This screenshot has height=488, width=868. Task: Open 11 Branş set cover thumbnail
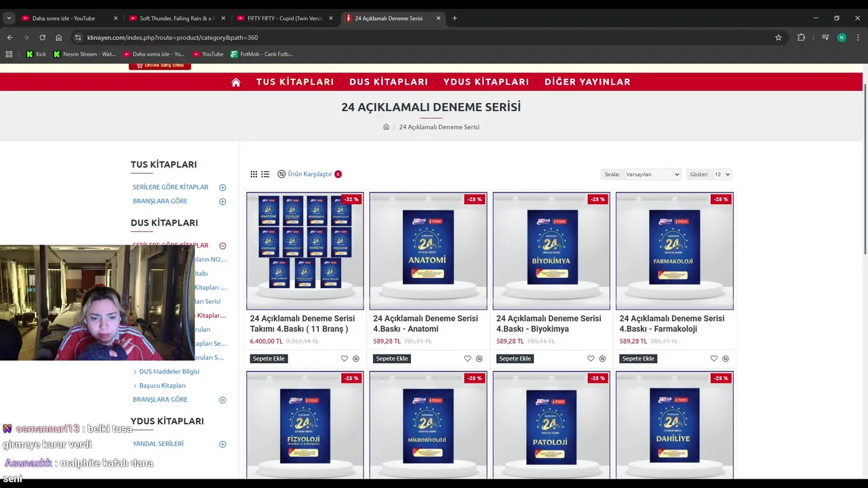pyautogui.click(x=304, y=251)
